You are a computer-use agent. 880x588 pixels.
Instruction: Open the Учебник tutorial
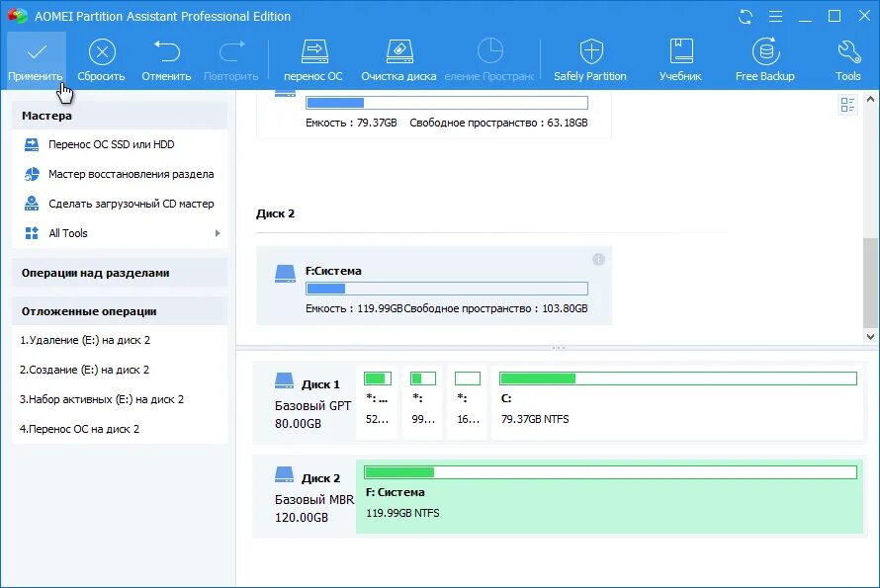[x=681, y=60]
